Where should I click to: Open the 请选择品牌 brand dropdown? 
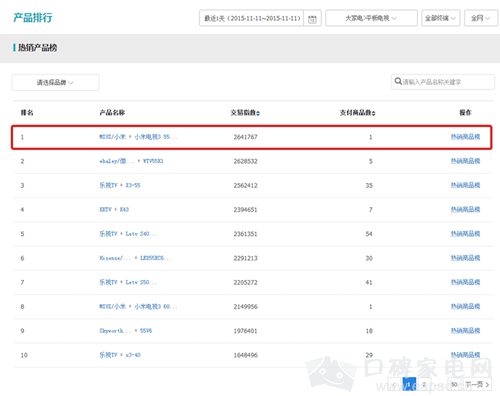[x=56, y=82]
